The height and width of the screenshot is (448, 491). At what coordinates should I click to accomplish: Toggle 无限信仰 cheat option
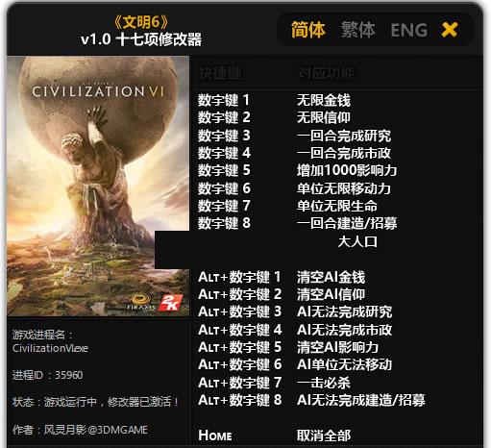click(x=324, y=117)
